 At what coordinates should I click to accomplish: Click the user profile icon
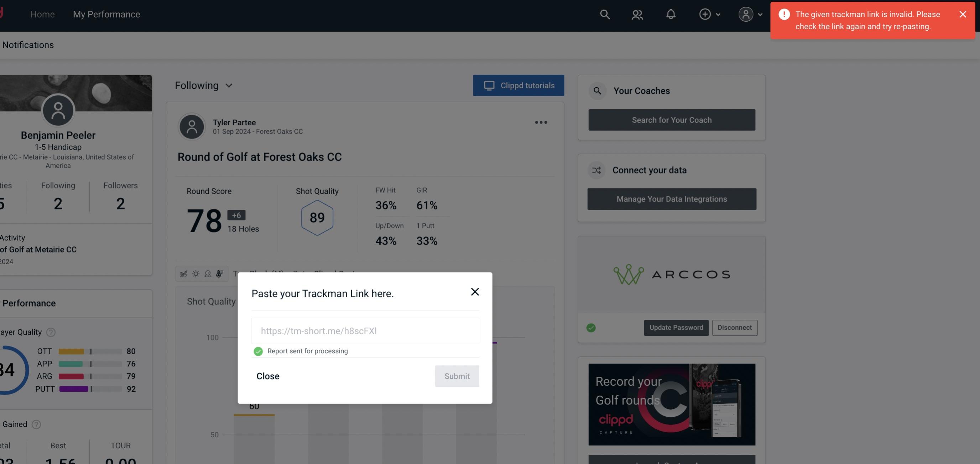pyautogui.click(x=745, y=14)
